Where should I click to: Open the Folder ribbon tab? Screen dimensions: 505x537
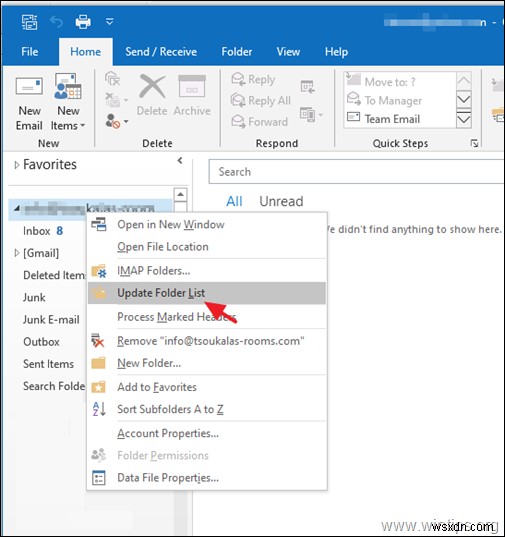coord(237,52)
